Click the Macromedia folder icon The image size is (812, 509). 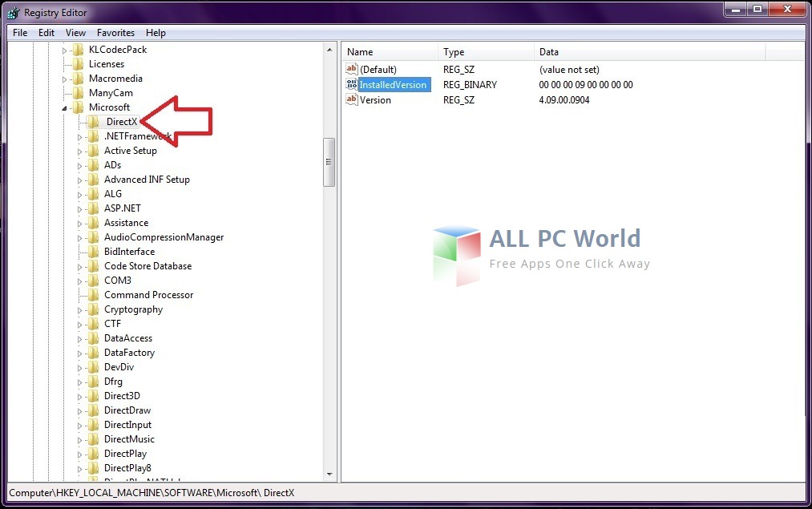click(79, 79)
